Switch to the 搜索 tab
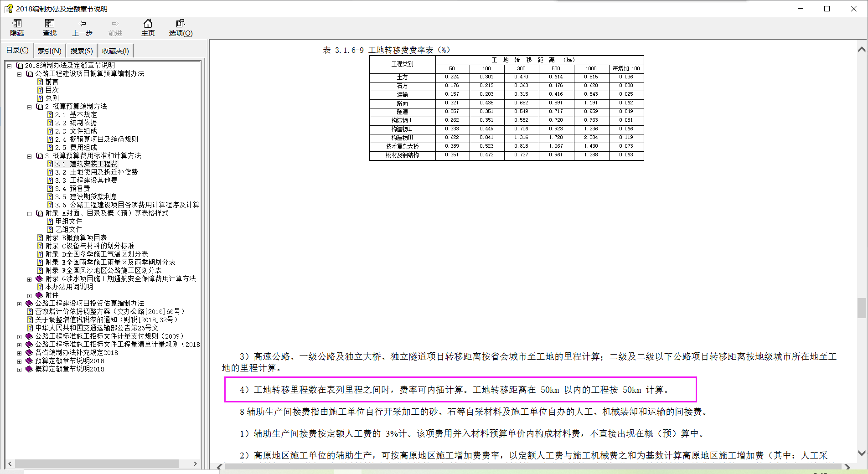The image size is (868, 474). click(82, 51)
